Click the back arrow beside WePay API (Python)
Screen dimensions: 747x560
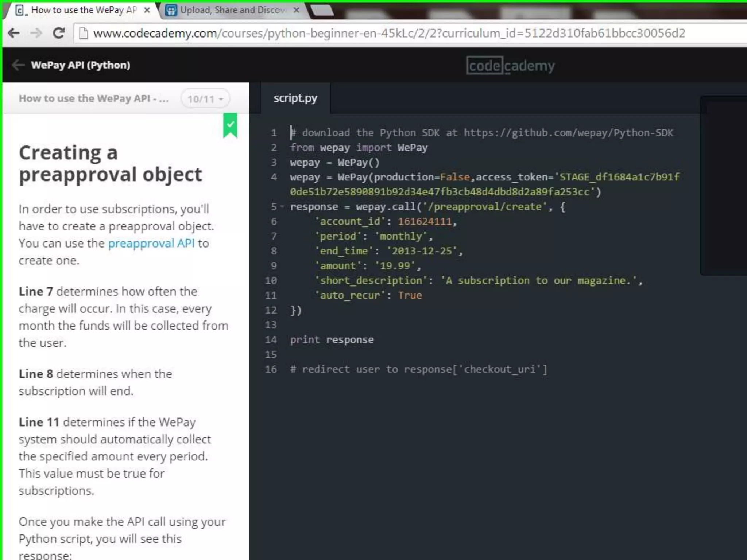point(18,65)
